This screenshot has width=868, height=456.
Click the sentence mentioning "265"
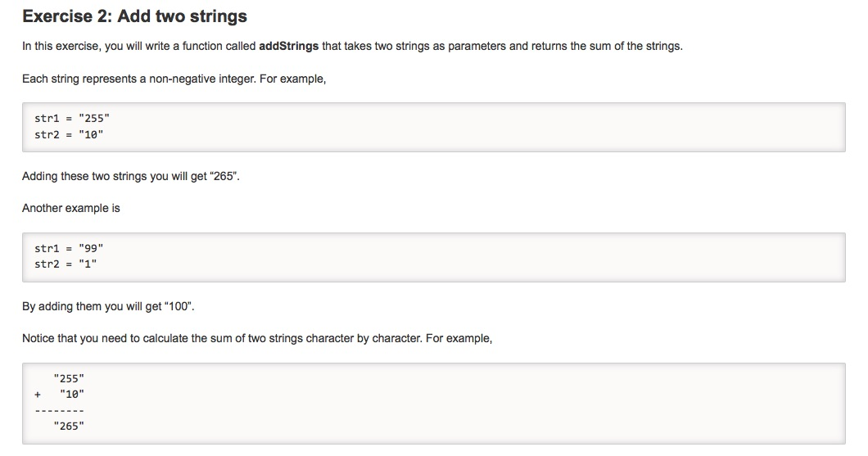[x=131, y=177]
